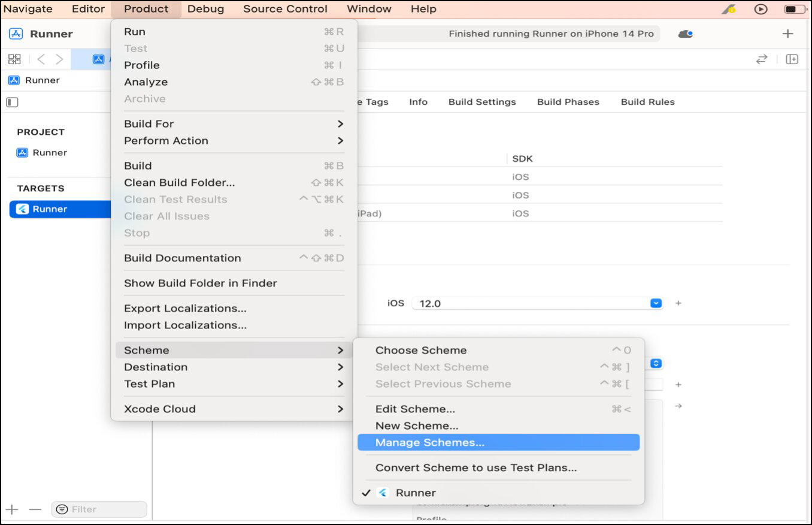Screen dimensions: 812x525
Task: Switch to the Build Settings tab
Action: point(481,102)
